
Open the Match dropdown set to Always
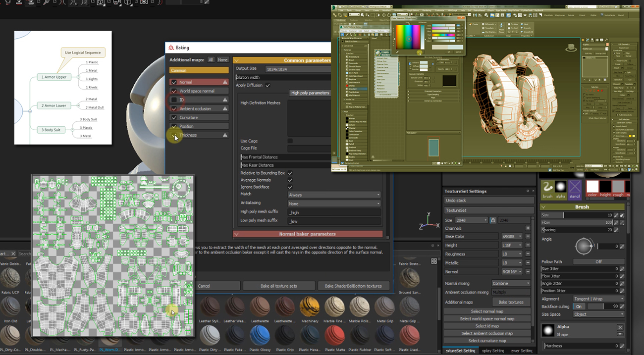[334, 195]
